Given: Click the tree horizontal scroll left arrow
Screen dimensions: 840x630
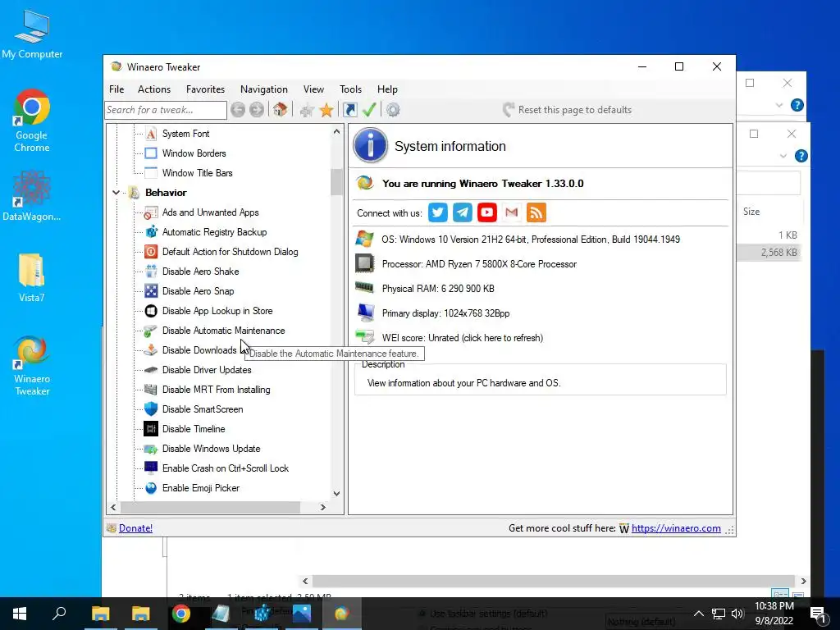Looking at the screenshot, I should tap(113, 507).
